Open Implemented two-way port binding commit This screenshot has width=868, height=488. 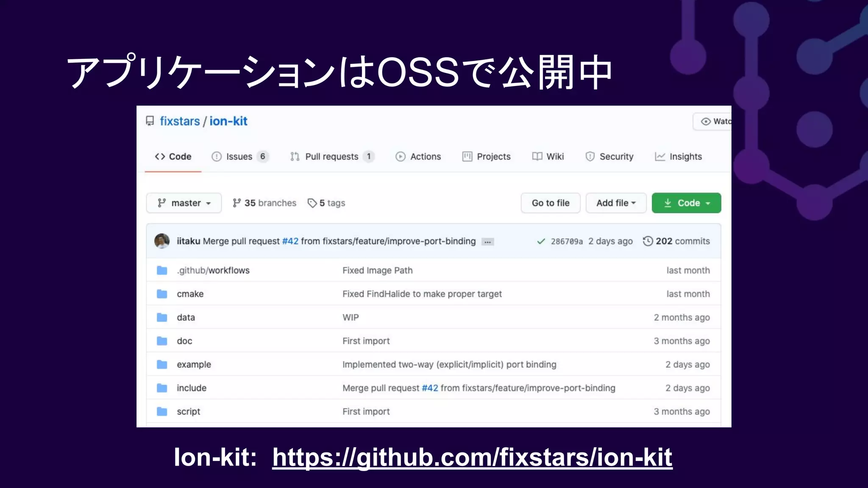coord(450,364)
